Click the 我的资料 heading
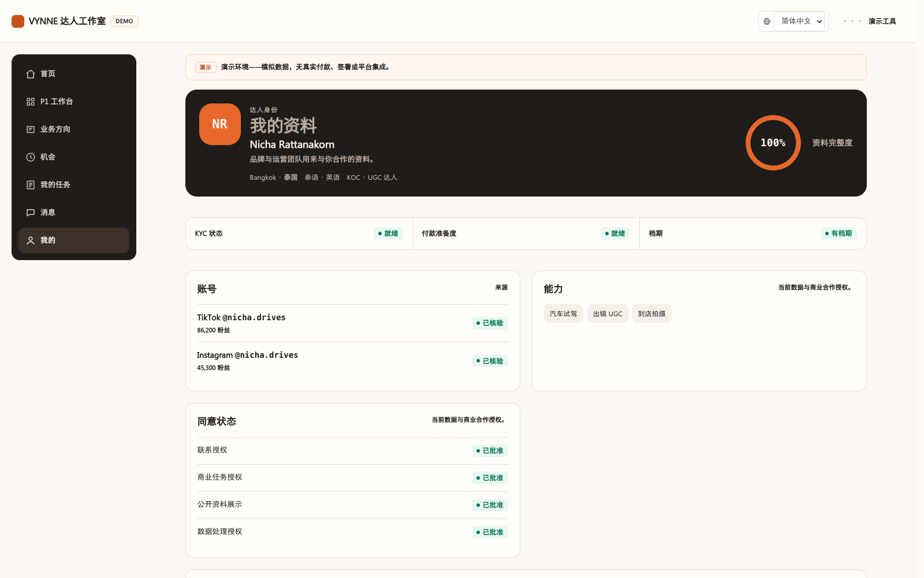The image size is (924, 578). tap(283, 125)
